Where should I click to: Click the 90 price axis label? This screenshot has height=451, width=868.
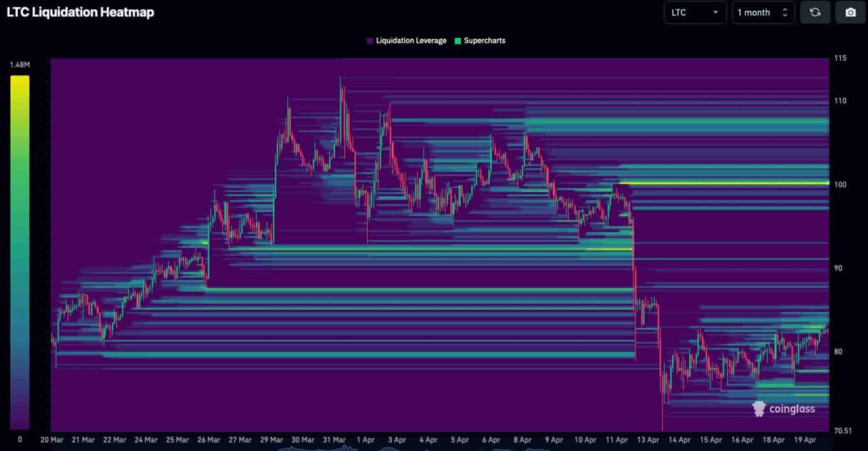pos(838,269)
